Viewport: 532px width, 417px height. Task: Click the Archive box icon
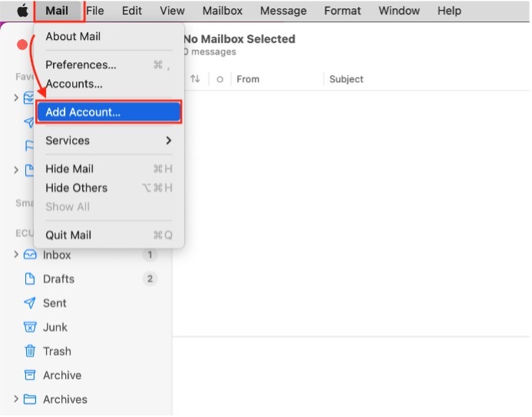click(30, 376)
